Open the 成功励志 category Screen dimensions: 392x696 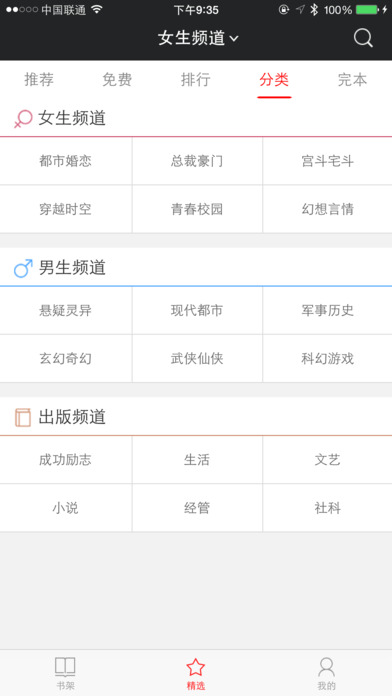(66, 459)
